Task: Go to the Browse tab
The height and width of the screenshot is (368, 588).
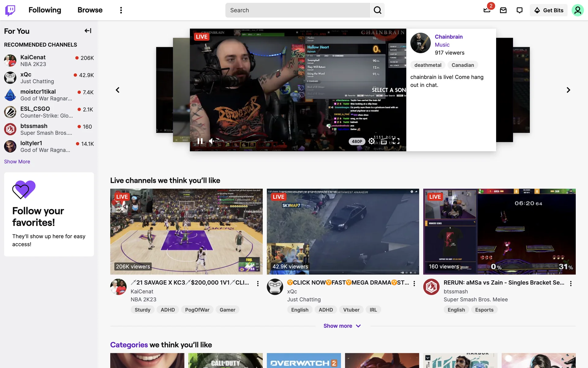Action: [90, 10]
